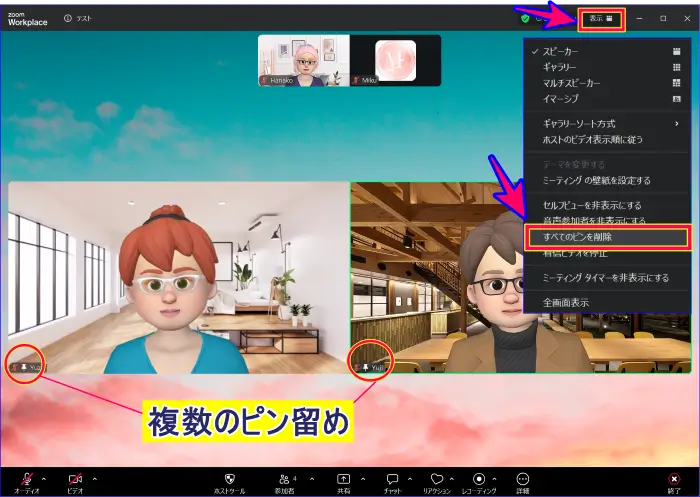Open ホストツール shield icon
Image resolution: width=700 pixels, height=497 pixels.
pos(229,479)
